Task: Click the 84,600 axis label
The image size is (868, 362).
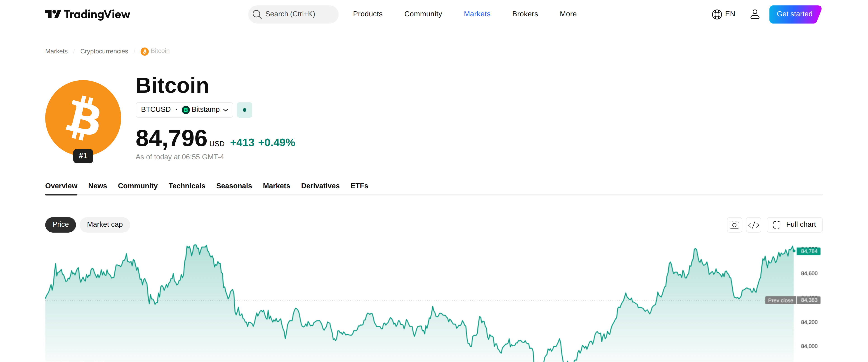Action: pos(809,274)
